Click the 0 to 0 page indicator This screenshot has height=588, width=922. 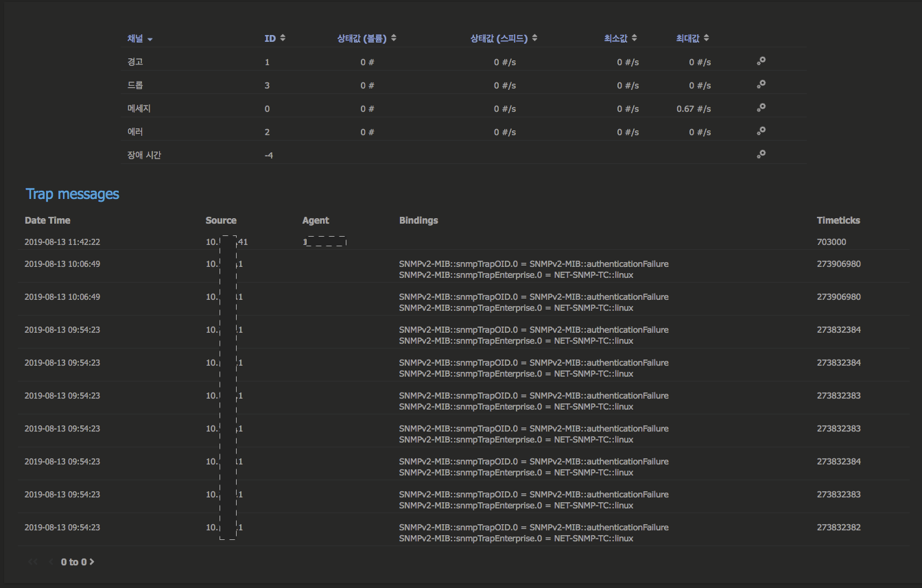(x=73, y=562)
